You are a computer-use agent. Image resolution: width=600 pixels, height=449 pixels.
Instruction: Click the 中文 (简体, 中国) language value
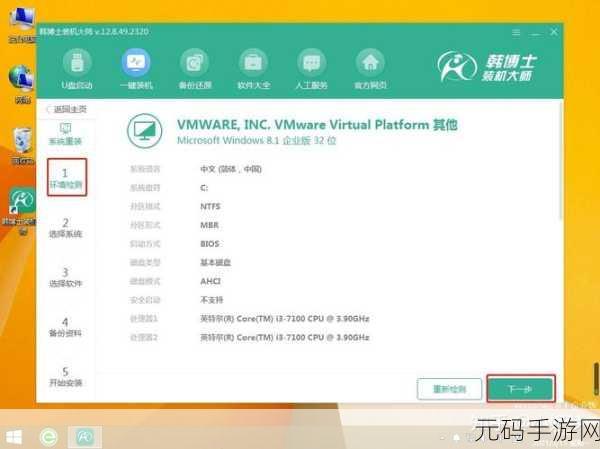tap(231, 169)
